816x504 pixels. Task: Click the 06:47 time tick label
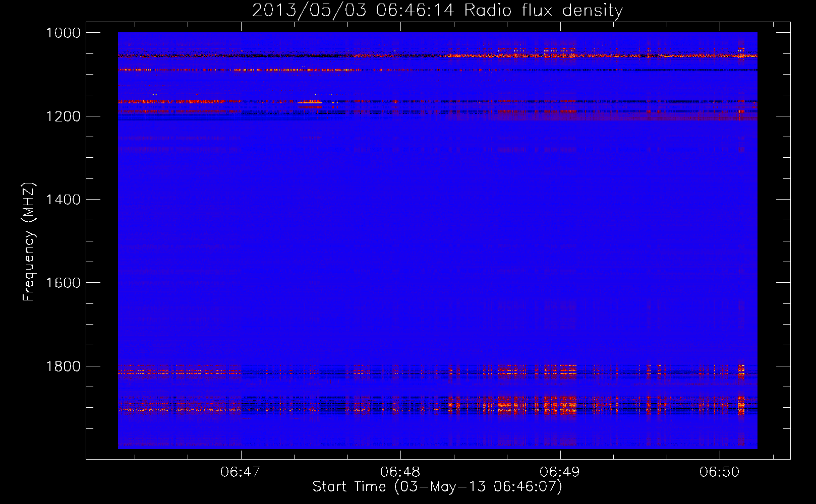[x=241, y=472]
